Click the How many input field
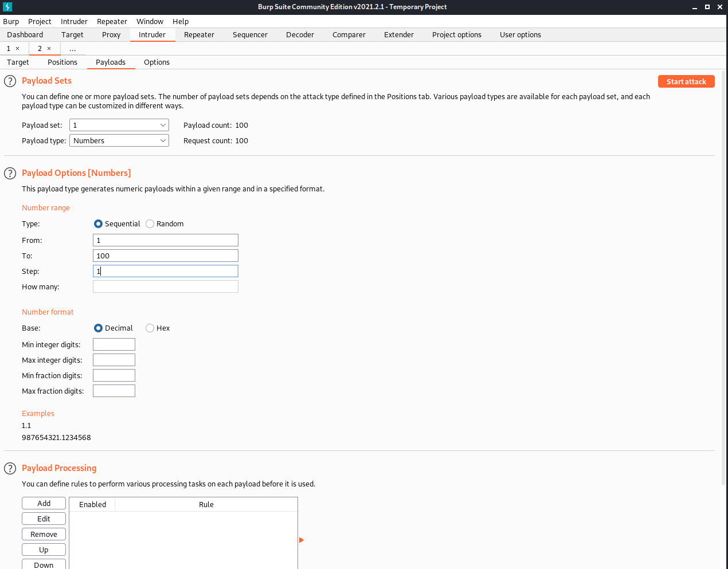 tap(165, 287)
